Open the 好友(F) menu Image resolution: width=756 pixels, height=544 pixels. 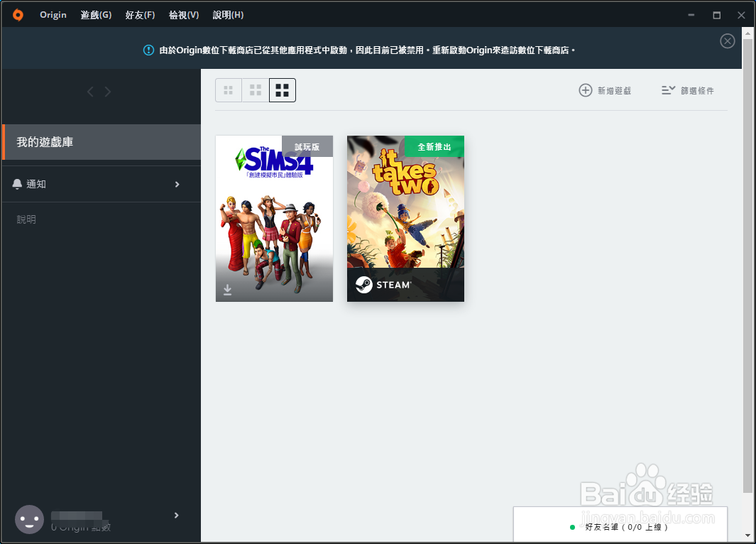click(140, 15)
